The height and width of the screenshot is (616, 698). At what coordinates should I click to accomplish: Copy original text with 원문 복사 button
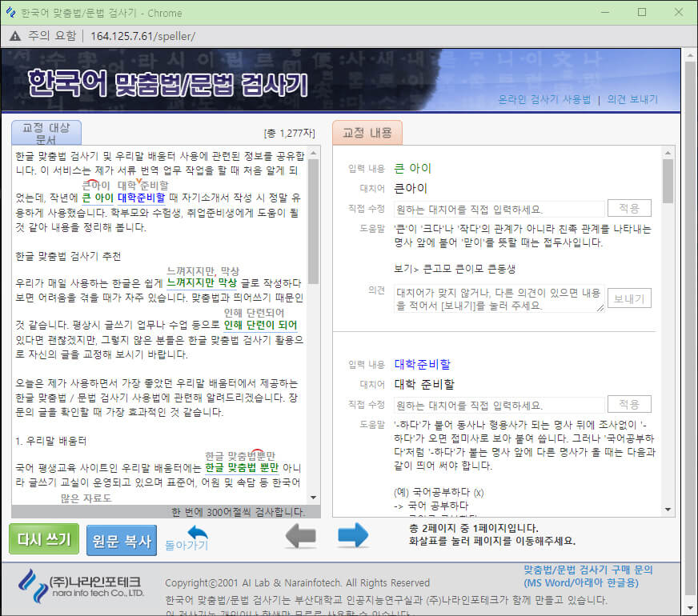[x=120, y=540]
